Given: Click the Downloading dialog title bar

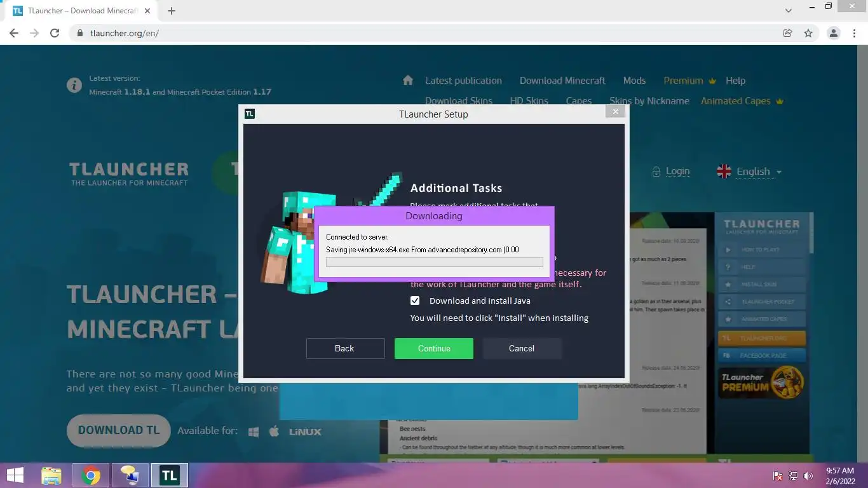Looking at the screenshot, I should tap(434, 215).
